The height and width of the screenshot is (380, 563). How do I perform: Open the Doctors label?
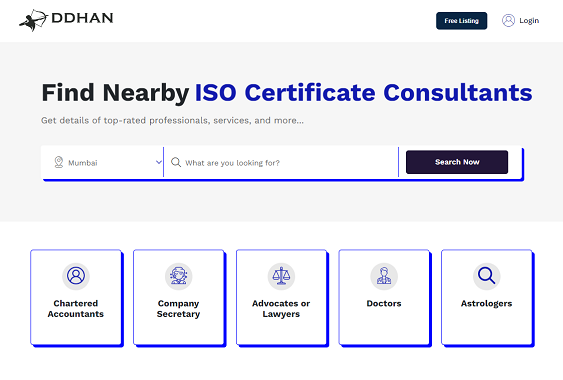click(x=384, y=303)
